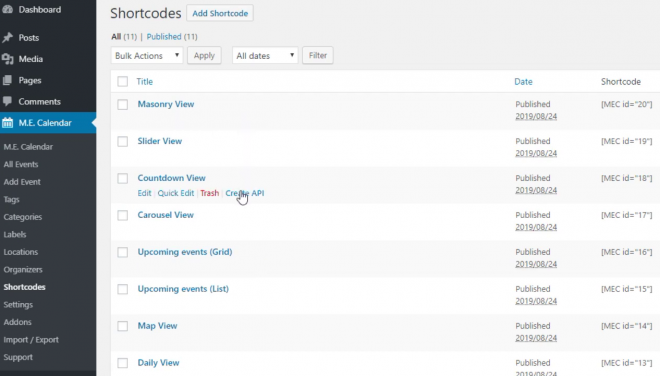Viewport: 660px width, 376px height.
Task: Open the Countdown View shortcode
Action: (171, 178)
